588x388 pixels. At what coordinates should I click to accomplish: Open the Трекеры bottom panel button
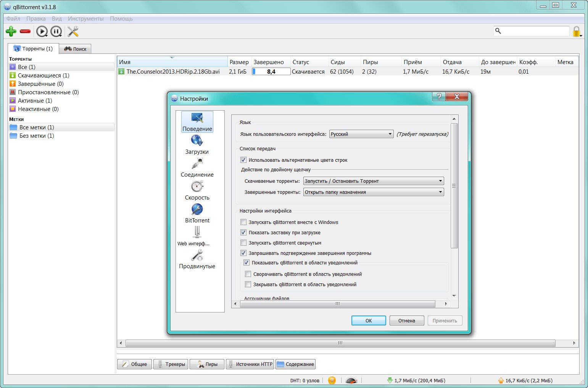click(x=171, y=364)
